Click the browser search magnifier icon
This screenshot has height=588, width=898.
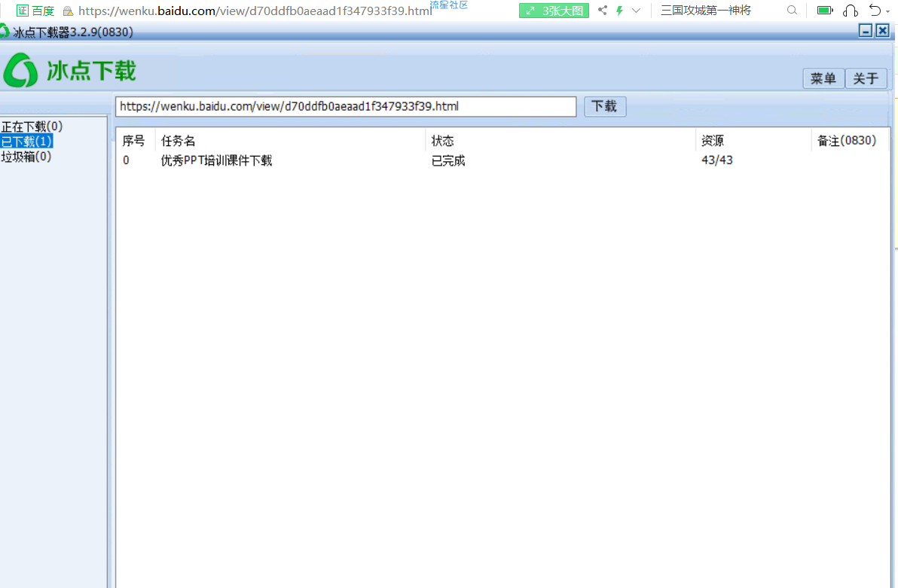[792, 11]
